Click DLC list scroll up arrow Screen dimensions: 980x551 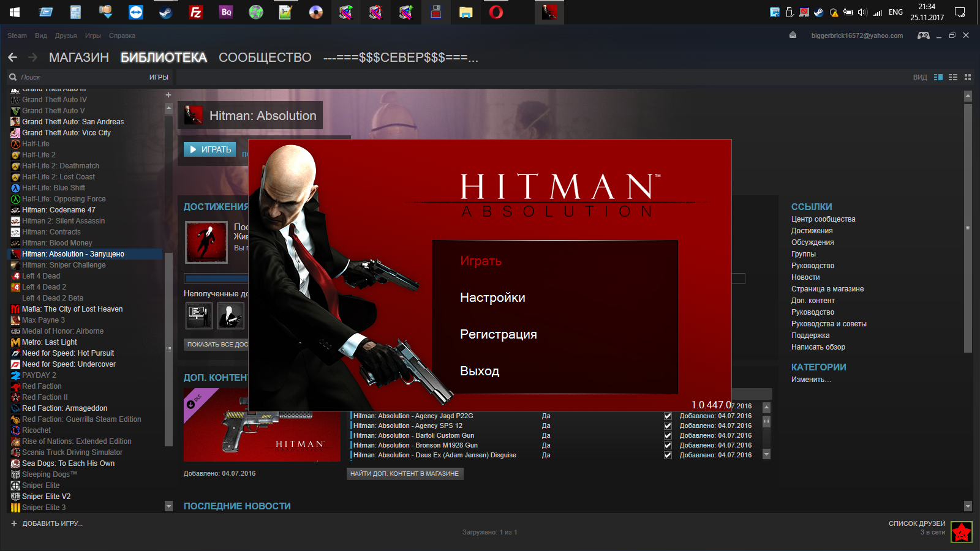[766, 407]
